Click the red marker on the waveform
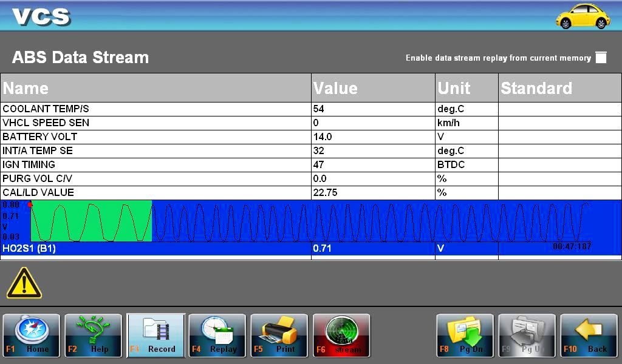622x364 pixels. click(30, 204)
